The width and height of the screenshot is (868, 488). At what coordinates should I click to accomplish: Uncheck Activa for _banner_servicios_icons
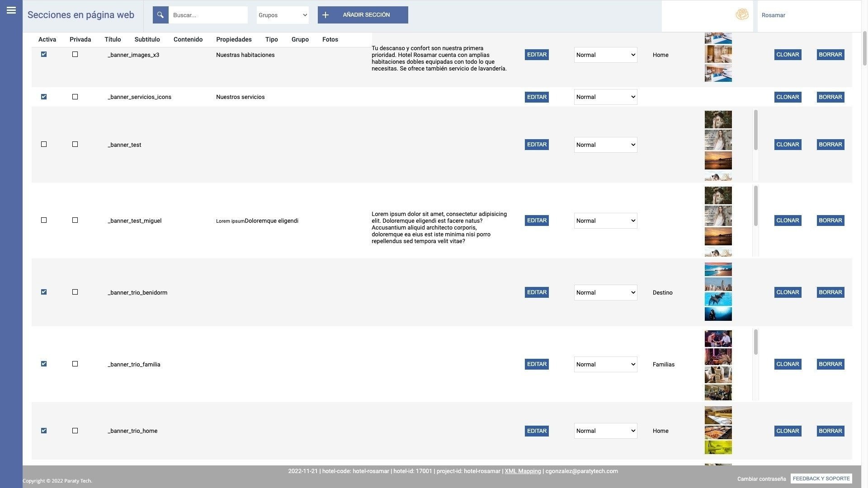click(44, 97)
